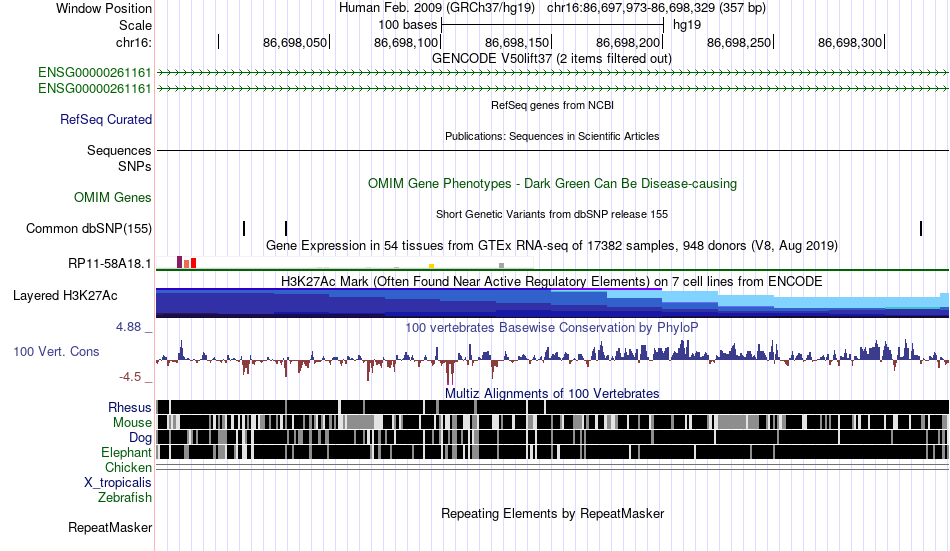The width and height of the screenshot is (950, 551).
Task: Select the Dog alignment label
Action: pyautogui.click(x=141, y=438)
